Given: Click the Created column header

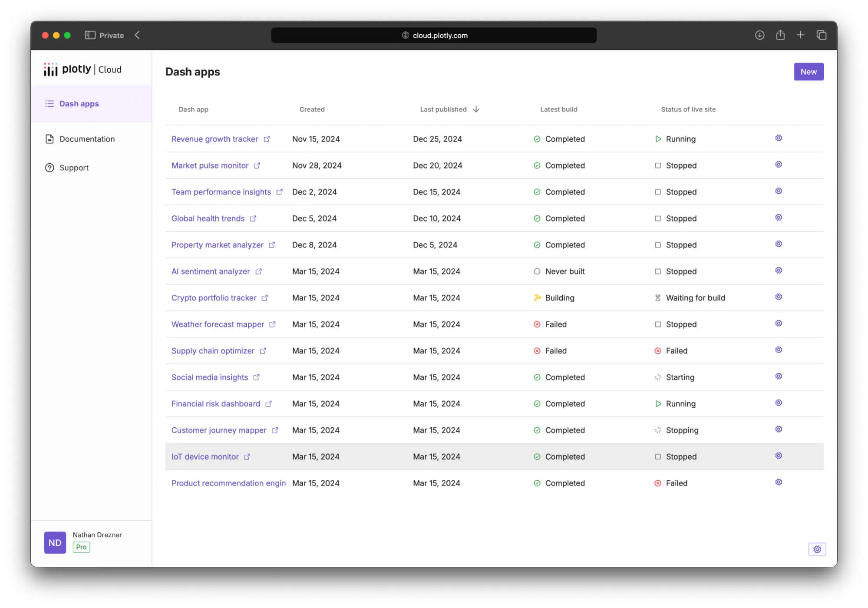Looking at the screenshot, I should 312,109.
